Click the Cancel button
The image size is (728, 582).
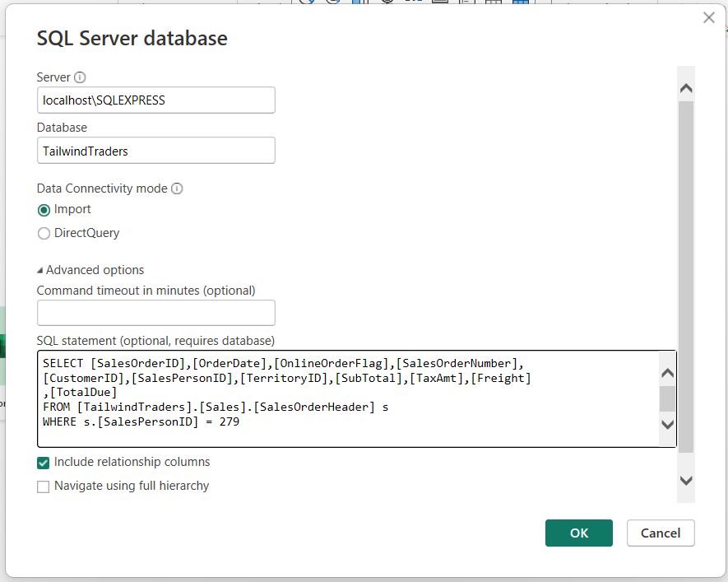661,533
